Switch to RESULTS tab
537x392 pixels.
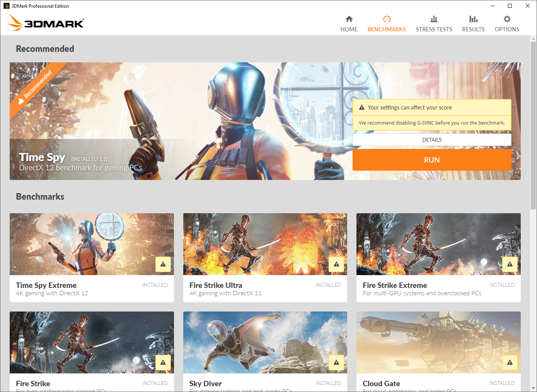[x=473, y=23]
